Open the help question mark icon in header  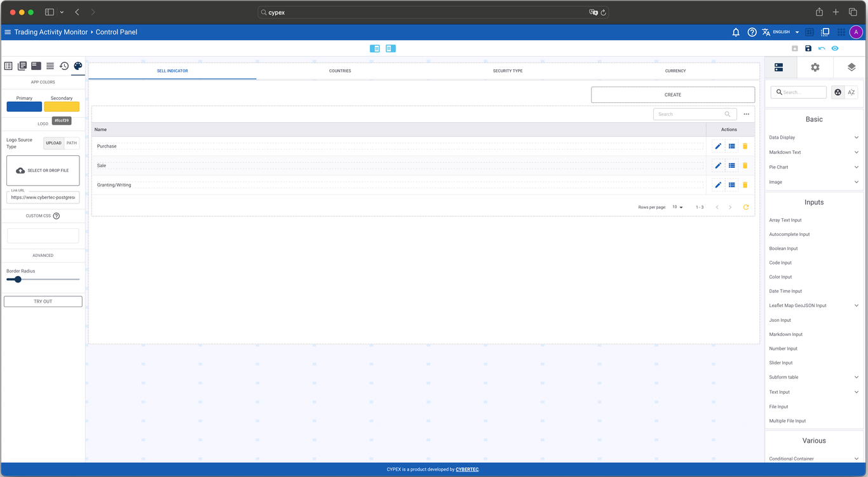[752, 32]
